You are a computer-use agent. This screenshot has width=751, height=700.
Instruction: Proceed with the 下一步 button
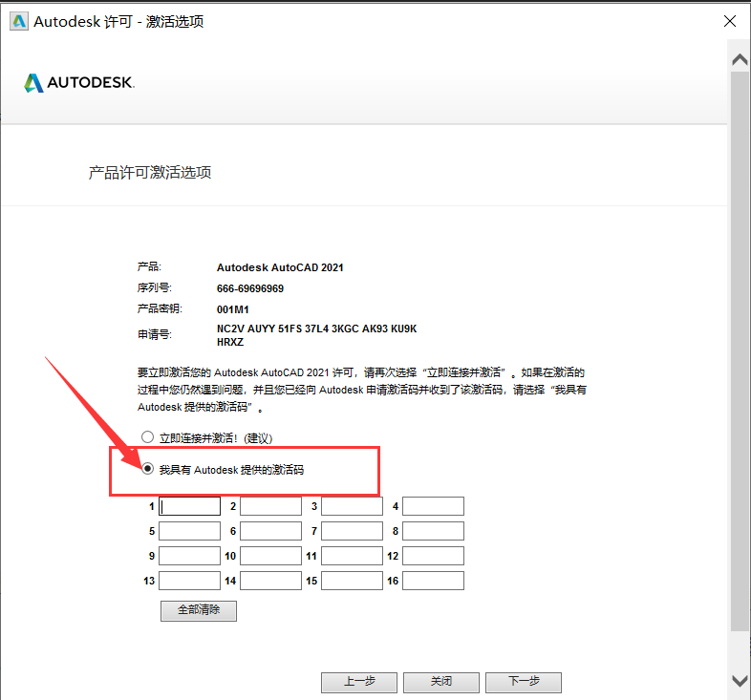524,682
